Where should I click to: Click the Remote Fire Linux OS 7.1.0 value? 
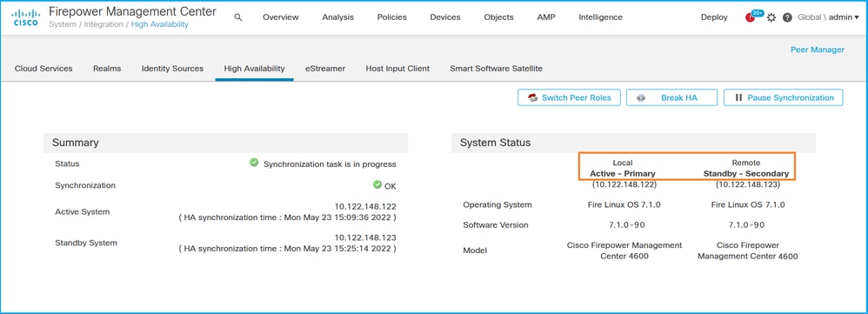tap(748, 204)
